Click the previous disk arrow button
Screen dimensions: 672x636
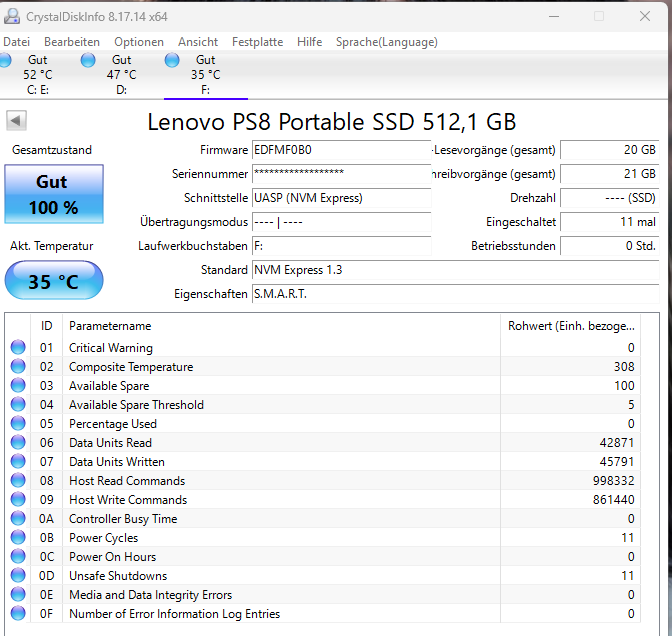(x=16, y=120)
